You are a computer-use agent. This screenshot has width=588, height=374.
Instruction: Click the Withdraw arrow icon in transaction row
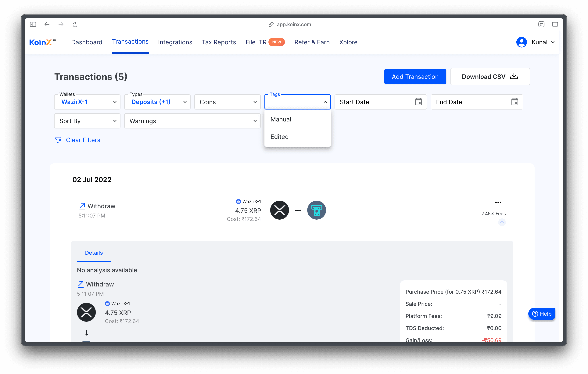coord(82,206)
